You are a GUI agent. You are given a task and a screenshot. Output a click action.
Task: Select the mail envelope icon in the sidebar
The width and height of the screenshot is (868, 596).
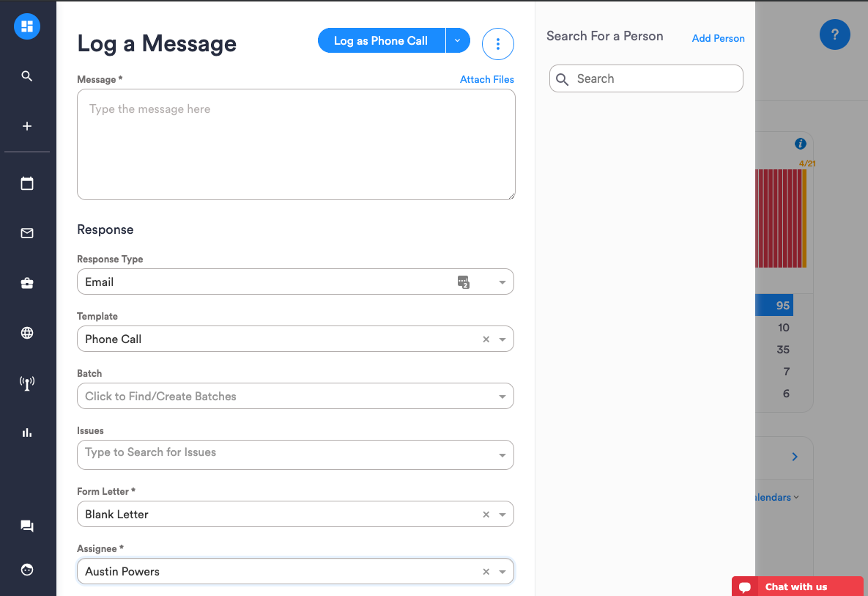[26, 232]
